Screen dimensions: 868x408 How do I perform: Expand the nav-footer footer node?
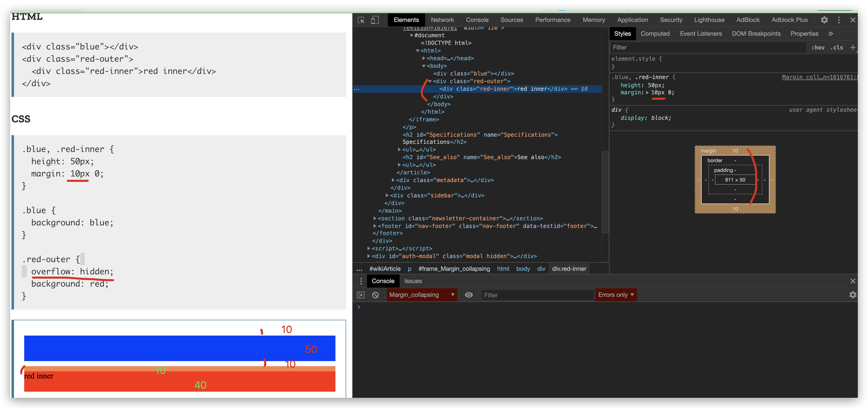point(374,226)
